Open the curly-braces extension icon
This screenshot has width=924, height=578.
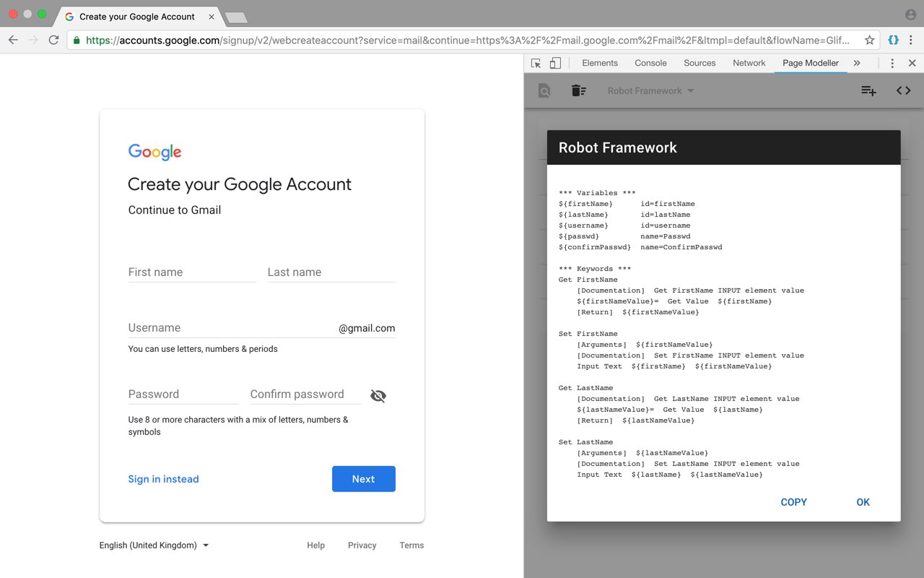(893, 40)
